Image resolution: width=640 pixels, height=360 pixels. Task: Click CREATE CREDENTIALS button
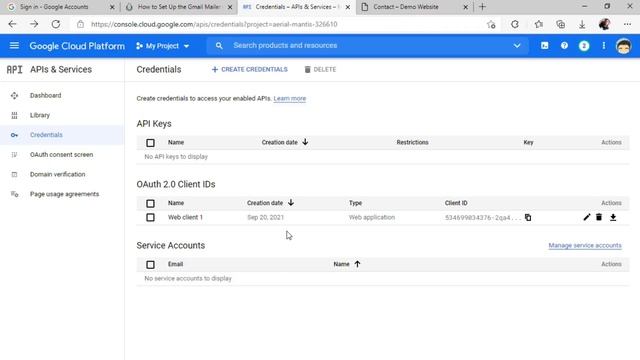point(249,69)
